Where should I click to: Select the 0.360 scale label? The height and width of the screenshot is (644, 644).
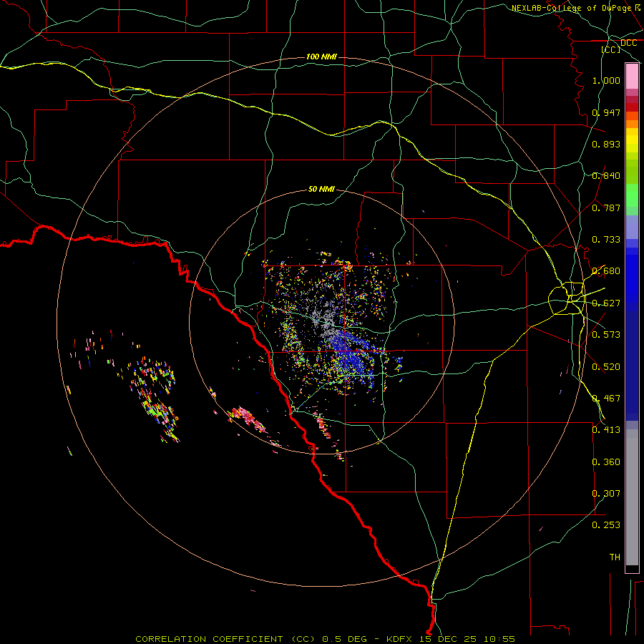(606, 462)
